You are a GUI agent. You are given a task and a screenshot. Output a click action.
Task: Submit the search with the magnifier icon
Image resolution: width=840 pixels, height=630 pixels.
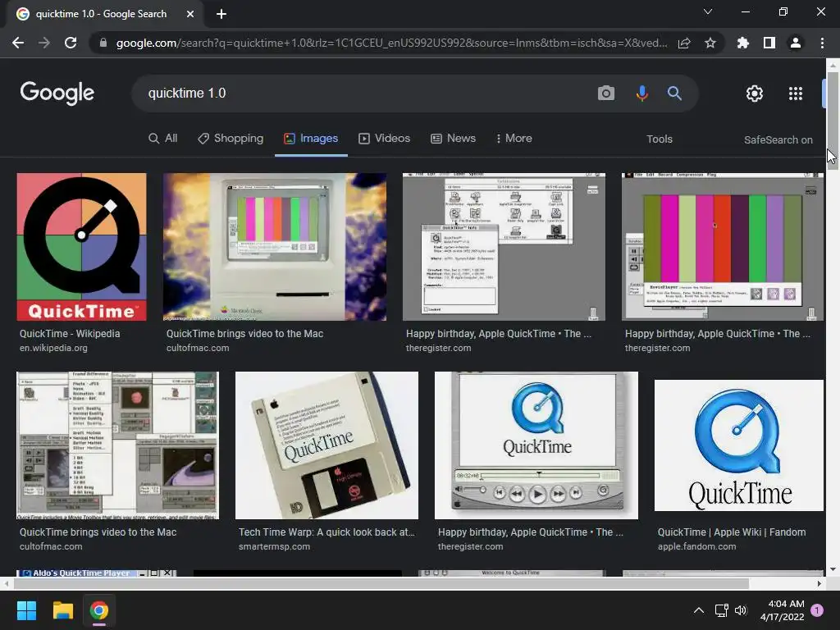pyautogui.click(x=674, y=94)
